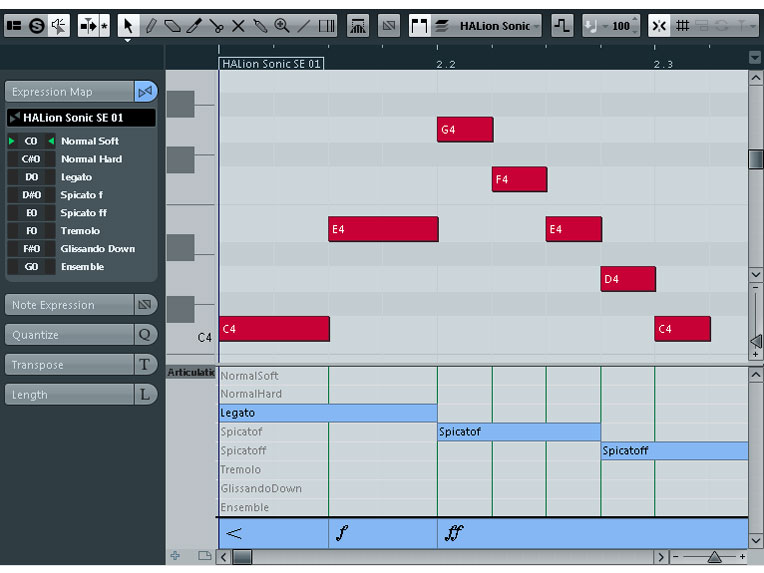Click the Indicate Transpositions icon
The height and width of the screenshot is (573, 764).
coord(358,25)
